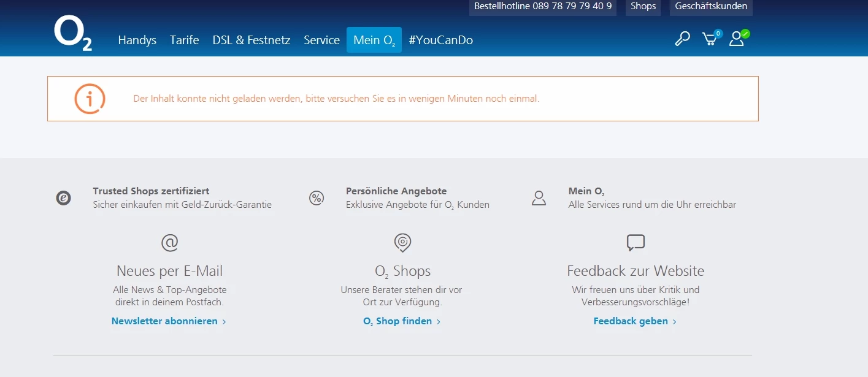Click the Trusted Shops certified badge icon
868x377 pixels.
[x=64, y=198]
